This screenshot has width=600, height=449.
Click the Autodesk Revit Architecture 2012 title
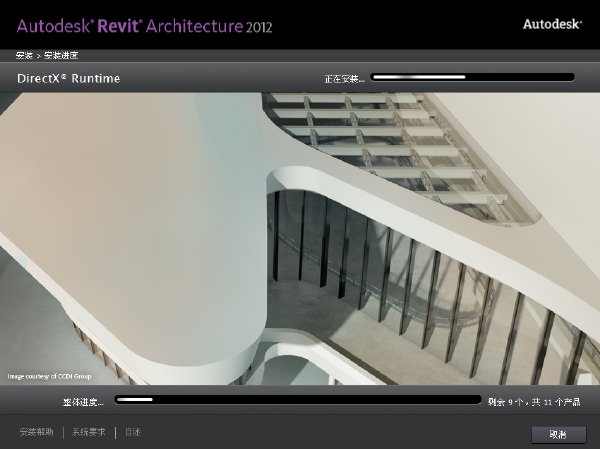144,26
